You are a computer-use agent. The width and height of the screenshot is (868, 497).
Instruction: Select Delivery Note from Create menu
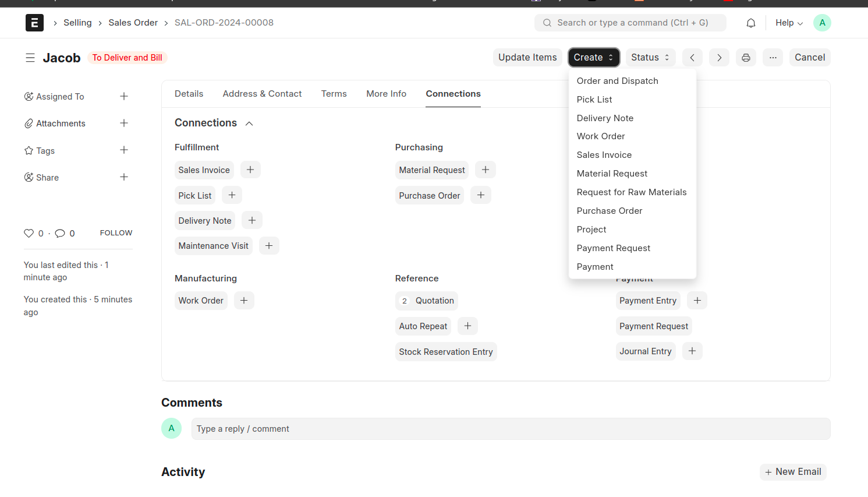[x=605, y=118]
